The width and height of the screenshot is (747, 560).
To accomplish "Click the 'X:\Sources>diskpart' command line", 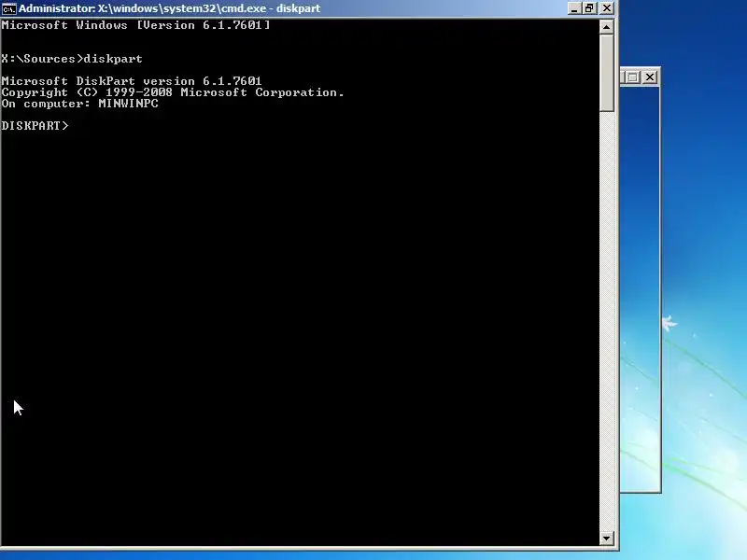I will [x=72, y=59].
